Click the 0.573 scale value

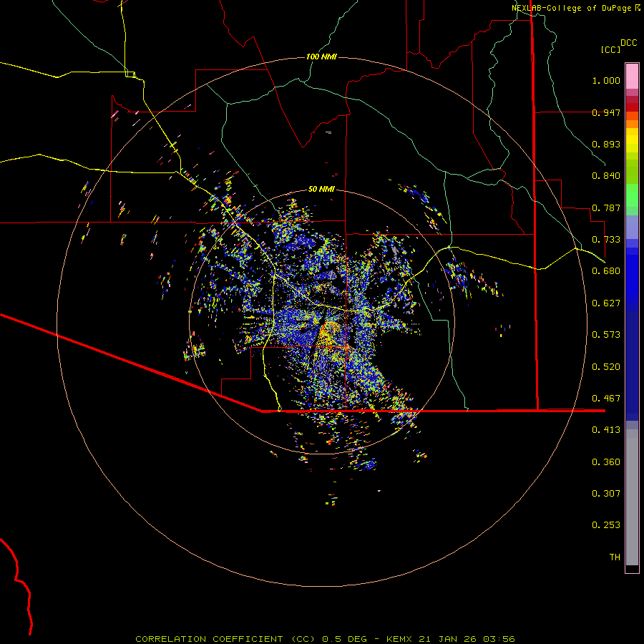(x=606, y=335)
